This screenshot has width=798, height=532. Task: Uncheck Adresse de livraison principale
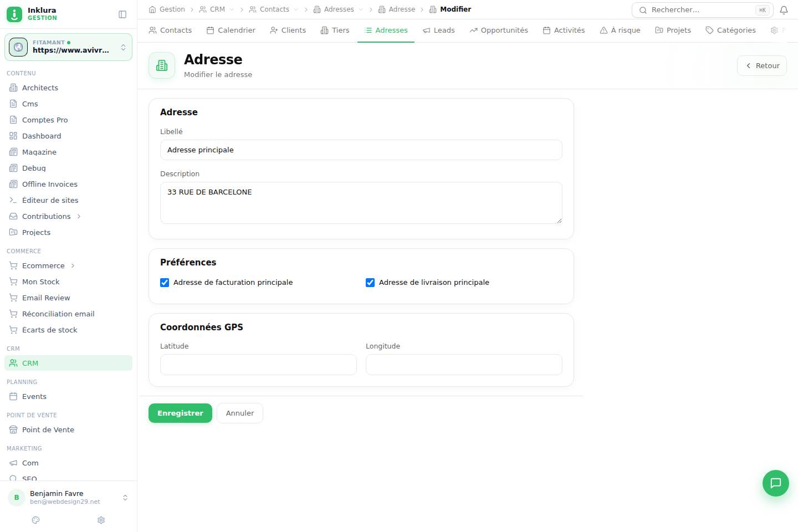[370, 283]
